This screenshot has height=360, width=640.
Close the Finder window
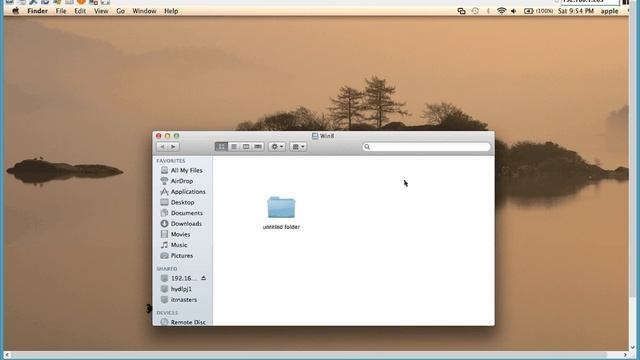pos(159,136)
